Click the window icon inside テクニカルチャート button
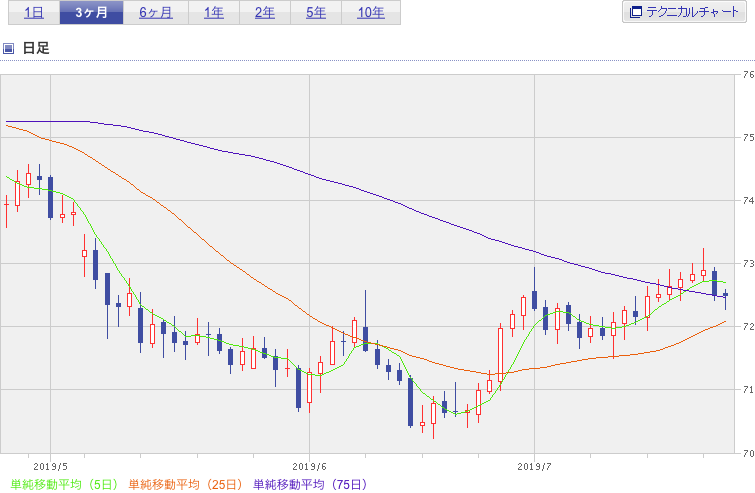The height and width of the screenshot is (493, 755). tap(636, 12)
